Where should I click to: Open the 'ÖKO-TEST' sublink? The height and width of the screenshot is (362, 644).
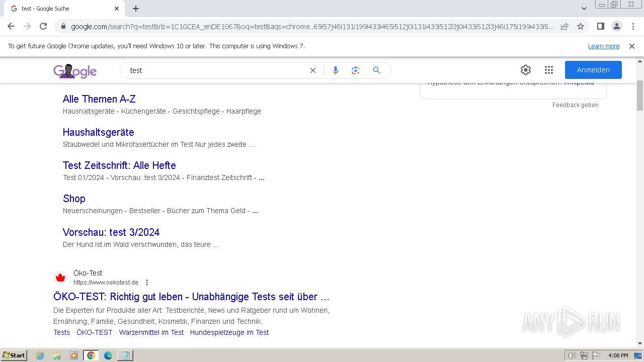[x=95, y=332]
